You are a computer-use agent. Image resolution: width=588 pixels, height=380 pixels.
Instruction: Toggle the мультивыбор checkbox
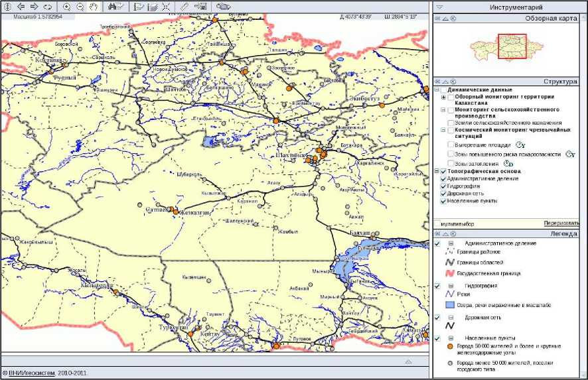click(437, 223)
